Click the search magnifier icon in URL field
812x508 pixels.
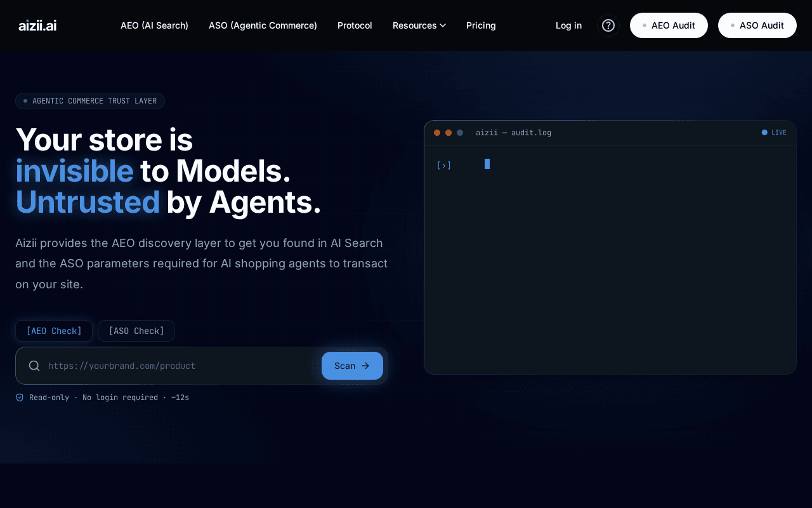[34, 366]
